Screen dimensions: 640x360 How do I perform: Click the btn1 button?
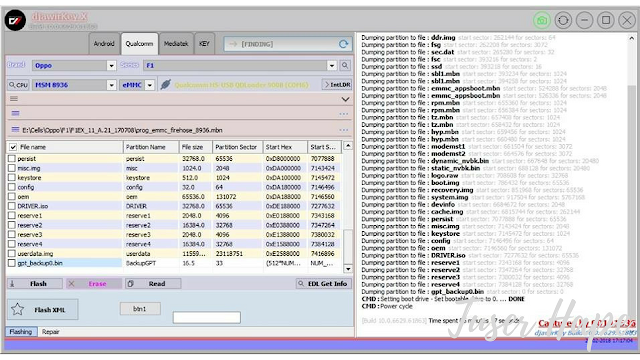(140, 309)
